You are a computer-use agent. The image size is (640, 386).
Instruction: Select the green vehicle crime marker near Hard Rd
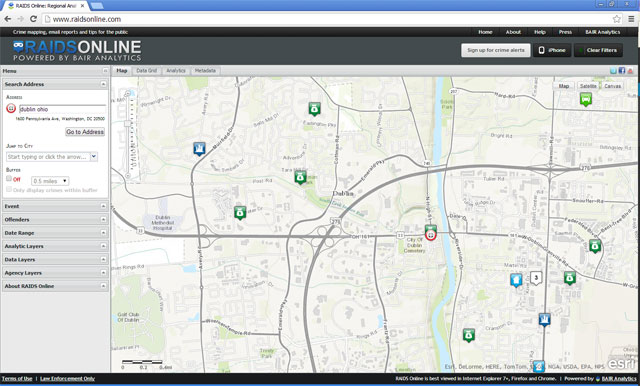[586, 99]
